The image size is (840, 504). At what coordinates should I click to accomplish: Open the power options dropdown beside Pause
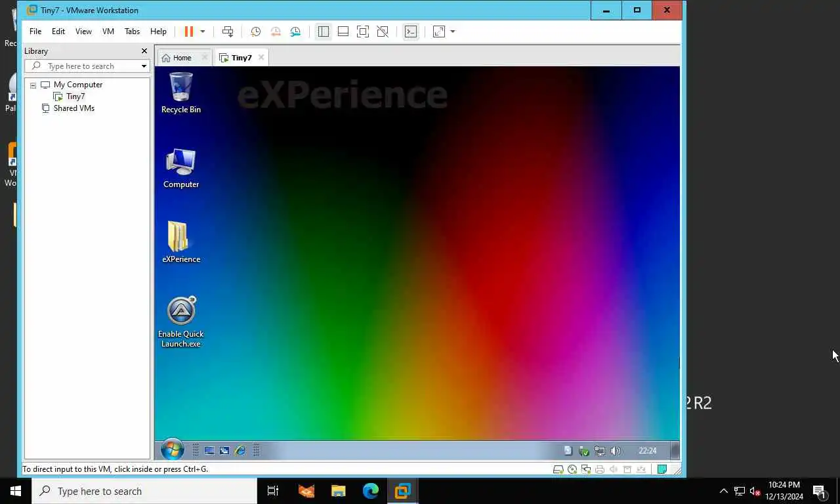202,31
